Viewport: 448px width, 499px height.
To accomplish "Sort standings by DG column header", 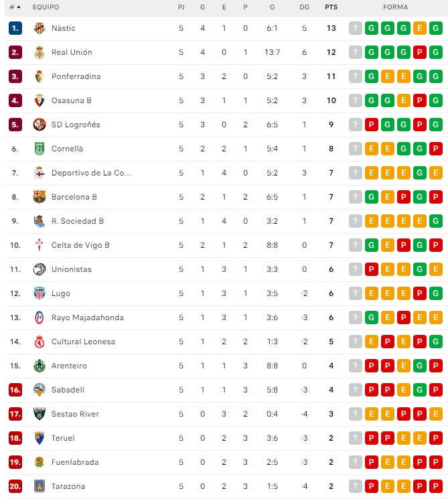I will (305, 7).
